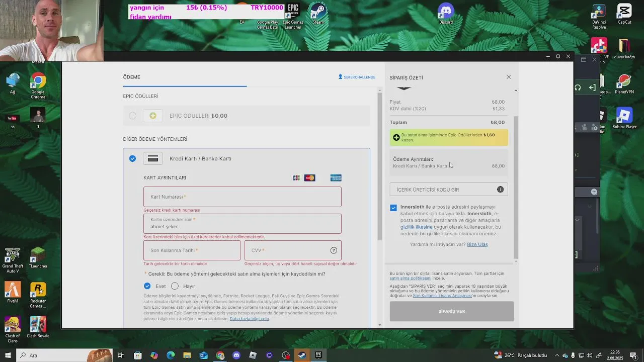Open the Rockstar Games launcher shortcut
Viewport: 644px width, 362px height.
[x=38, y=295]
